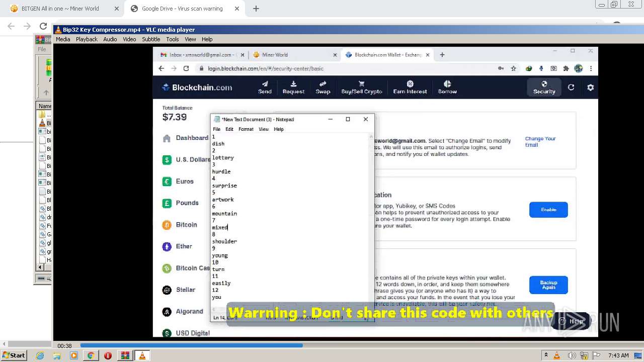Click WinRAR Name column header
This screenshot has width=644, height=362.
[45, 106]
